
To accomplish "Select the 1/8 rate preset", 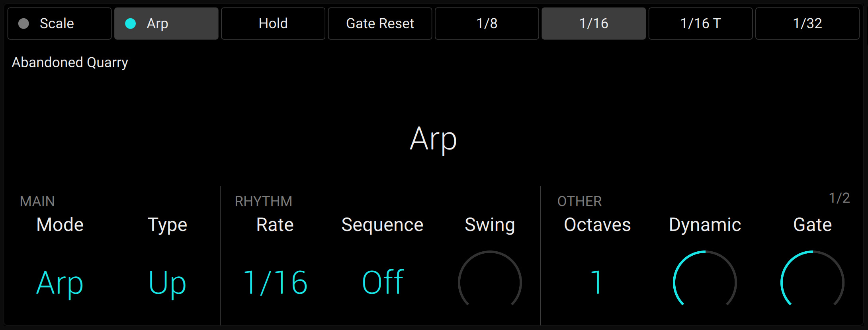I will (x=487, y=23).
